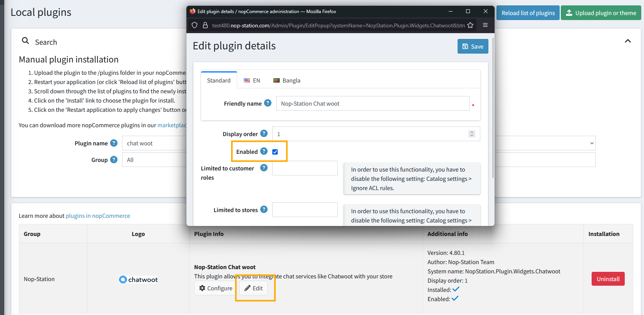
Task: Click the tracking protection shield icon
Action: pos(195,25)
